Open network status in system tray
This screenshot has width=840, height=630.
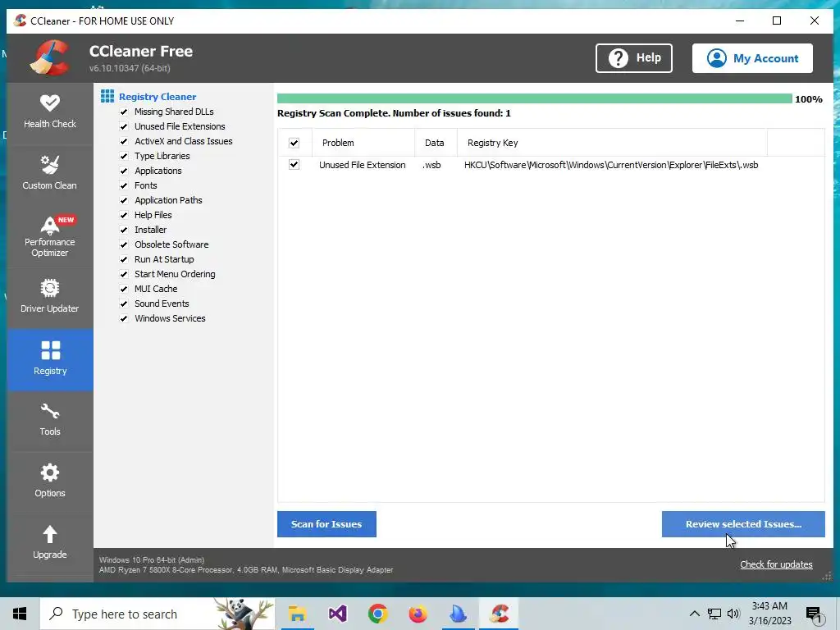(714, 614)
